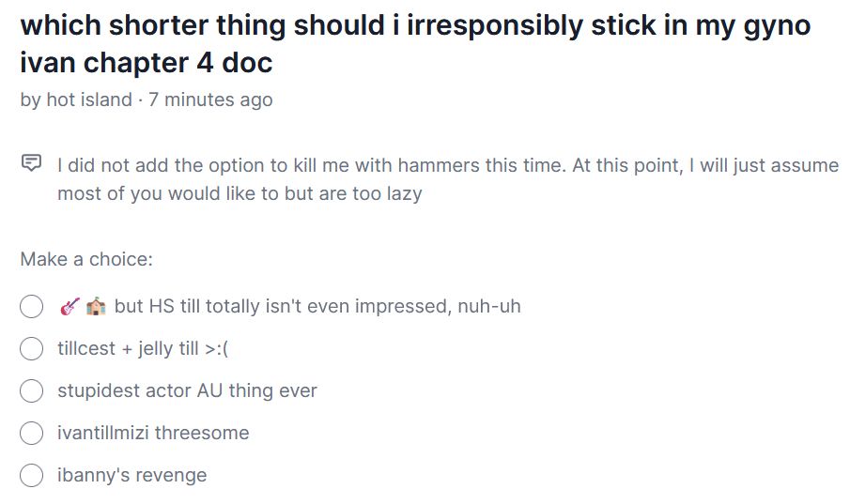
Task: Click the poll description about hammers option
Action: click(447, 165)
